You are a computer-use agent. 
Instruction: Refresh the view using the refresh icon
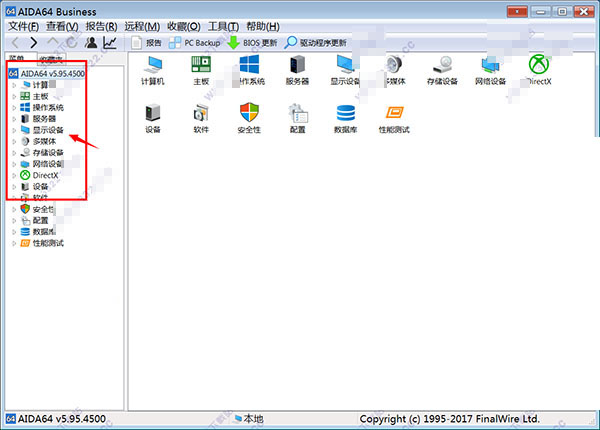[x=72, y=42]
